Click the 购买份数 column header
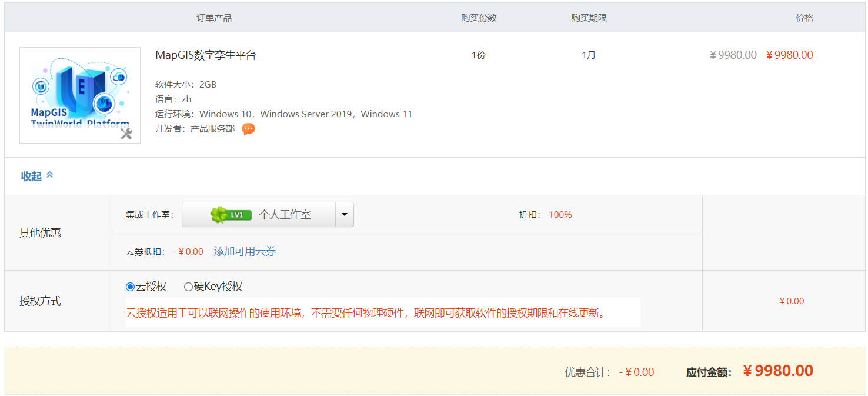The width and height of the screenshot is (868, 396). coord(479,18)
